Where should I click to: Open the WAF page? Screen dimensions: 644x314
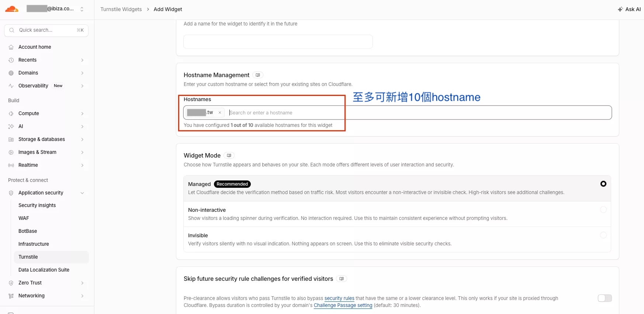click(24, 218)
